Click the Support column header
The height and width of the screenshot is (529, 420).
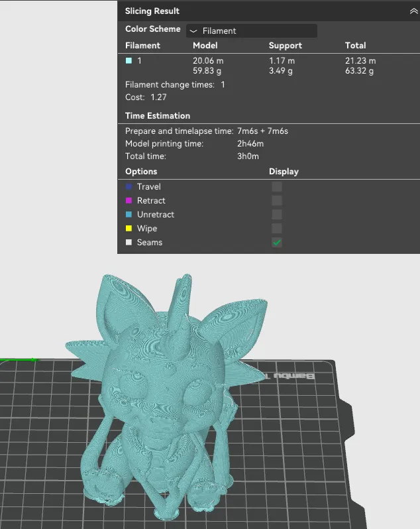285,46
